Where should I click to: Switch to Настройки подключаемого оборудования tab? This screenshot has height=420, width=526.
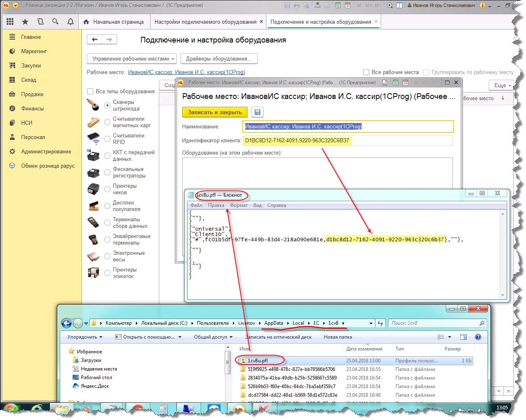[209, 22]
